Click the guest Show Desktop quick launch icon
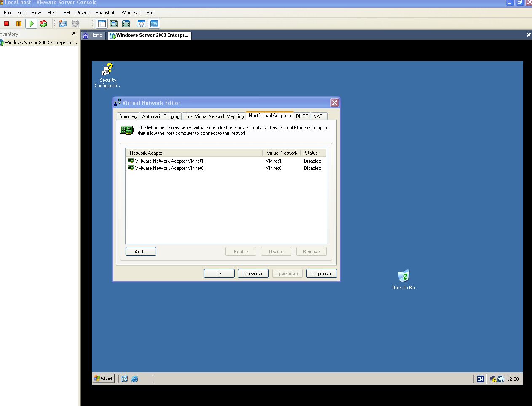The width and height of the screenshot is (532, 406). (x=125, y=379)
